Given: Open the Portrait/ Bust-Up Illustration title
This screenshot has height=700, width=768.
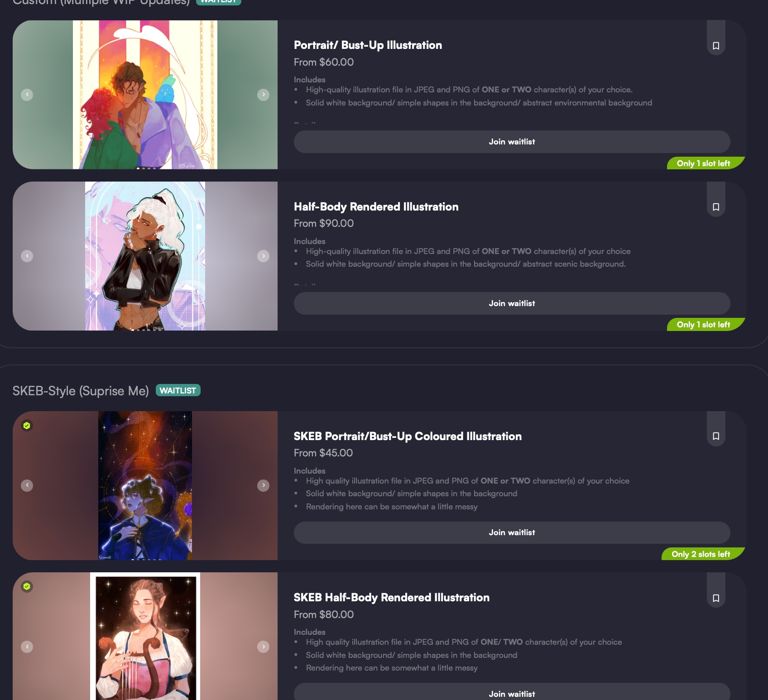Looking at the screenshot, I should [x=368, y=45].
